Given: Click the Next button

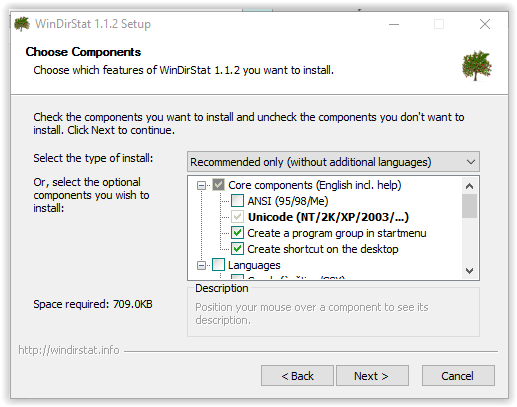Looking at the screenshot, I should [x=372, y=376].
